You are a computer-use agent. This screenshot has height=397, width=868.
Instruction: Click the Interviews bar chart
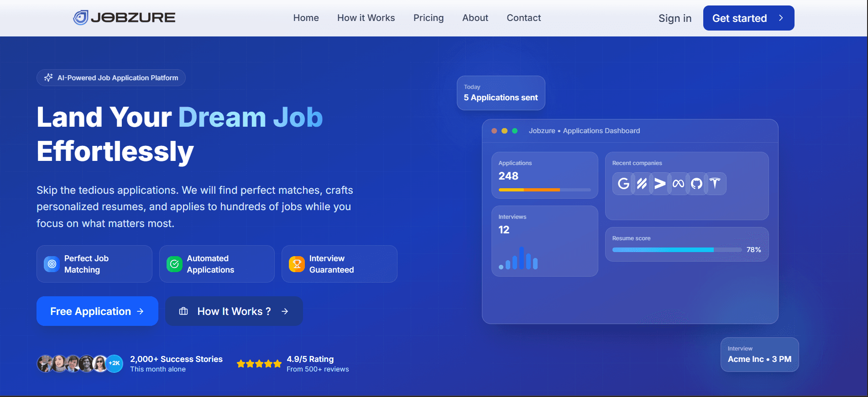pos(518,258)
